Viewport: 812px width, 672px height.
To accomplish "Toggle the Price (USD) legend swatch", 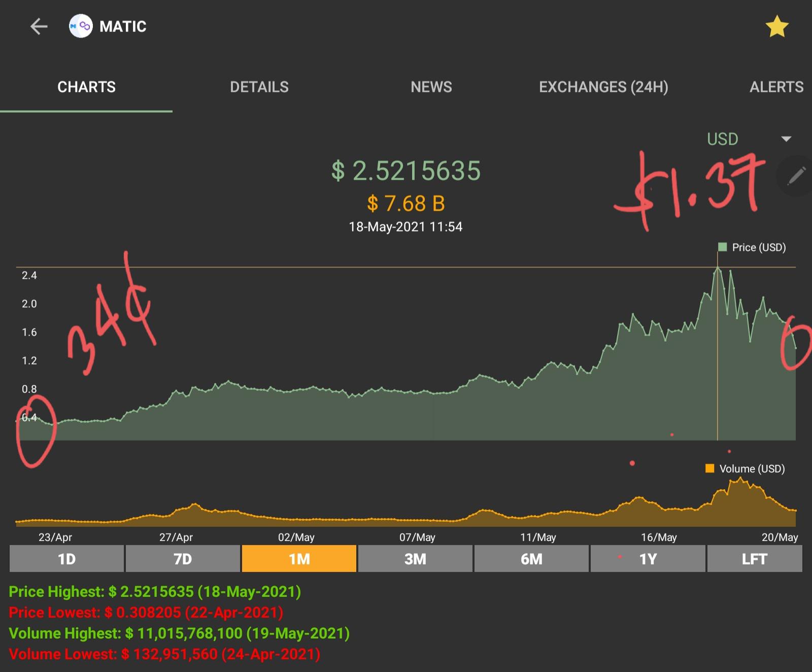I will click(723, 247).
